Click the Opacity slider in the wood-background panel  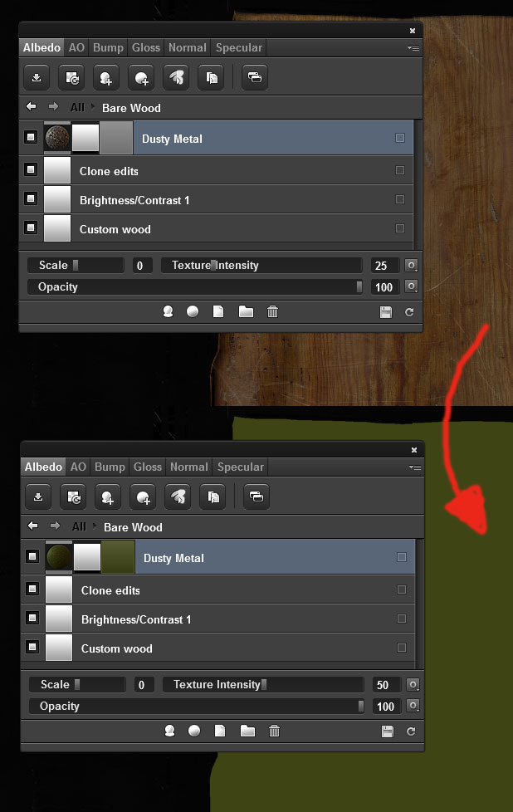[x=195, y=286]
